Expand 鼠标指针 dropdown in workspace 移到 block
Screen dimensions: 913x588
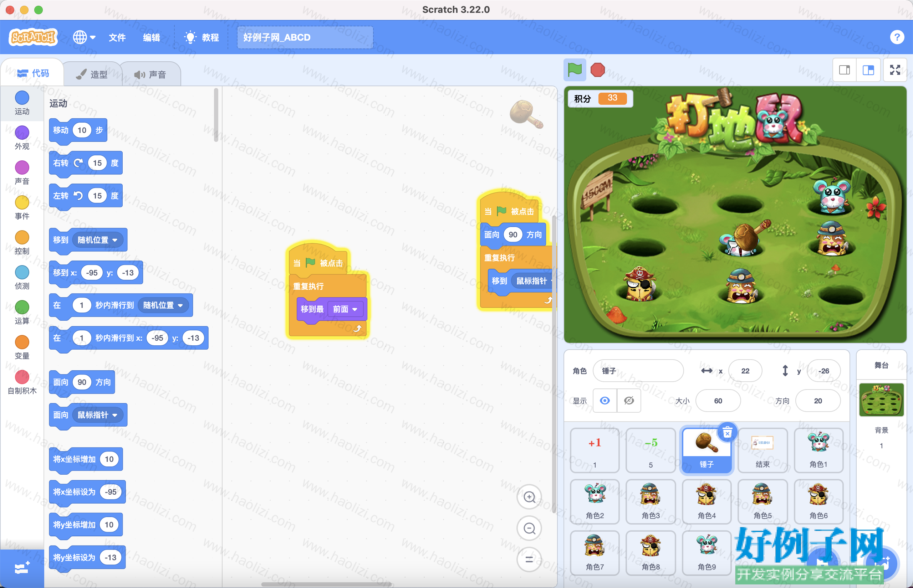coord(533,281)
